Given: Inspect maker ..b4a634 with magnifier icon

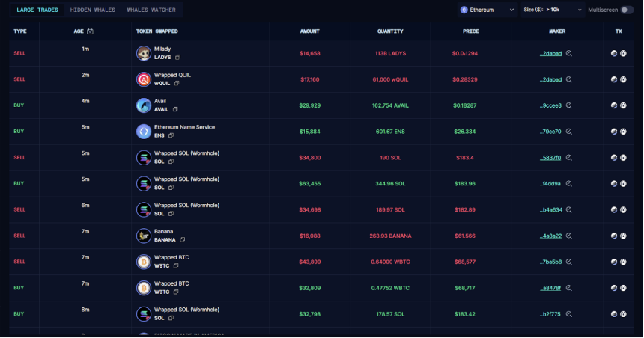Looking at the screenshot, I should click(569, 209).
